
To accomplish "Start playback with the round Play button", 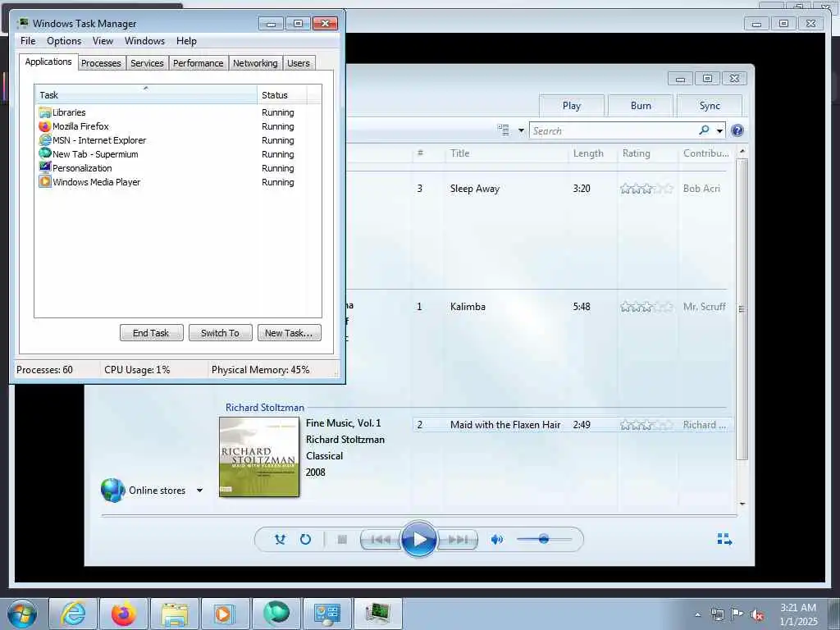I will 419,539.
